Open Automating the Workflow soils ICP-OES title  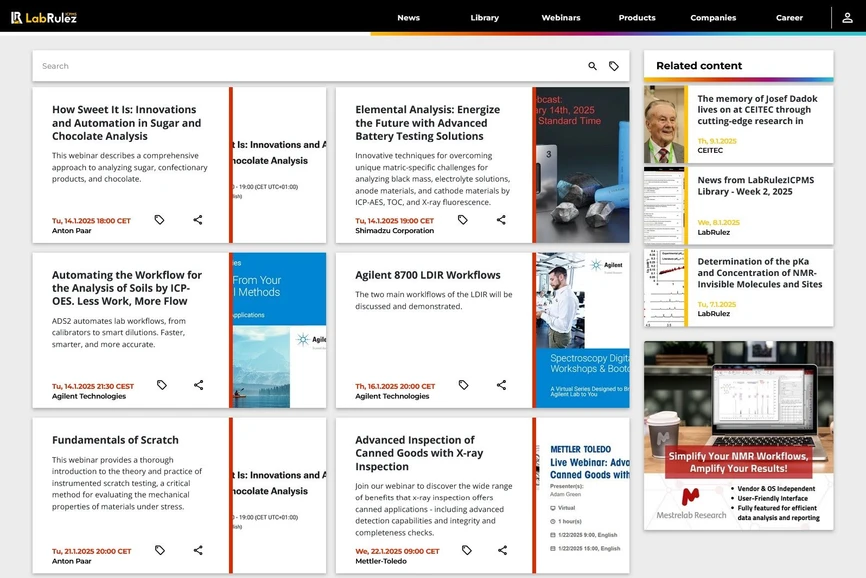pos(127,288)
